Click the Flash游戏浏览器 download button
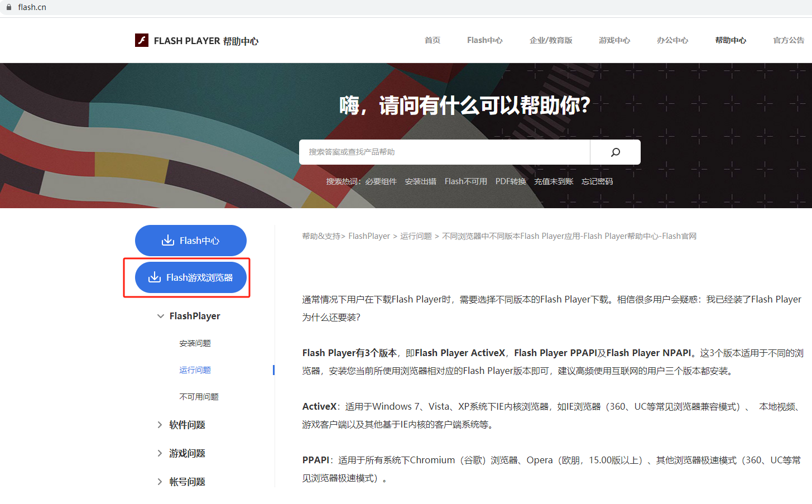Screen dimensions: 812x504 coord(191,277)
